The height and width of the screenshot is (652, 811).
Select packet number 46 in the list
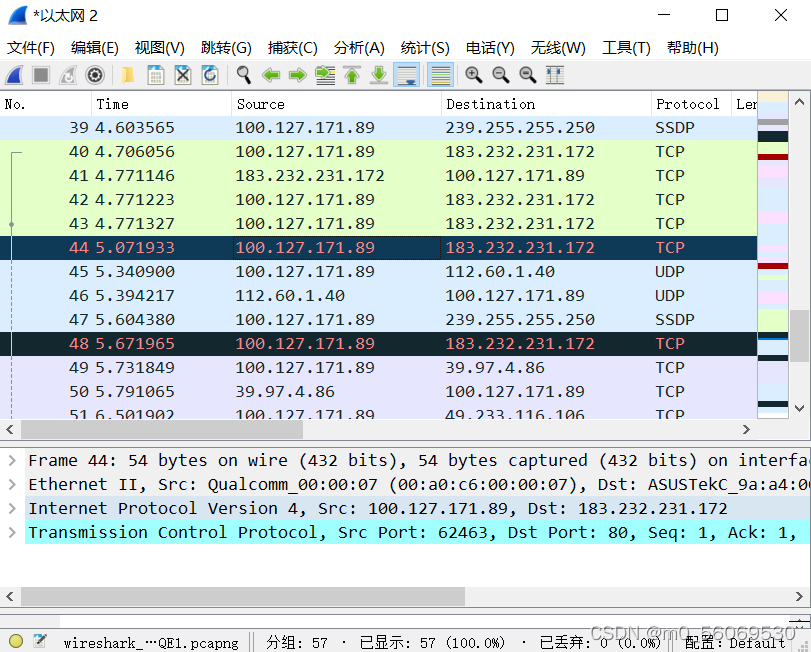(x=300, y=295)
